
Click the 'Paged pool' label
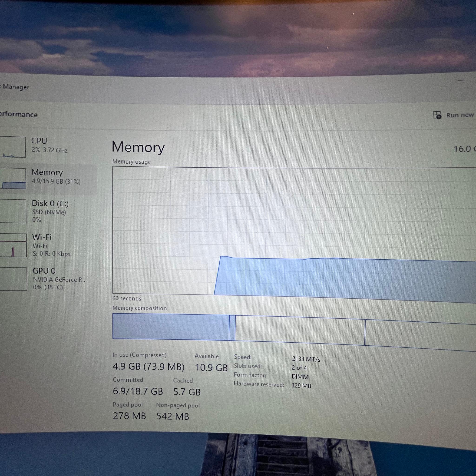pos(128,405)
